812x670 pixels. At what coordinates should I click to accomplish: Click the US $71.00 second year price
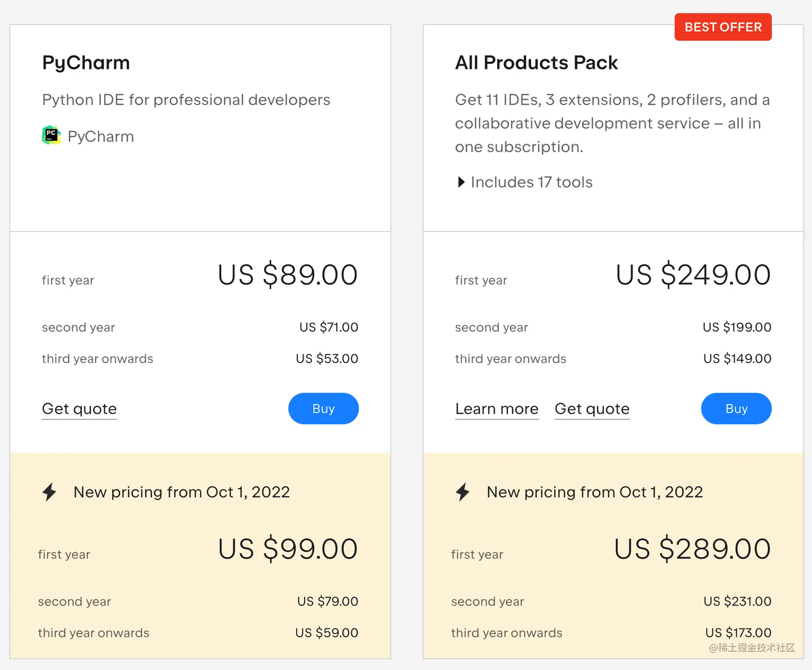[329, 327]
